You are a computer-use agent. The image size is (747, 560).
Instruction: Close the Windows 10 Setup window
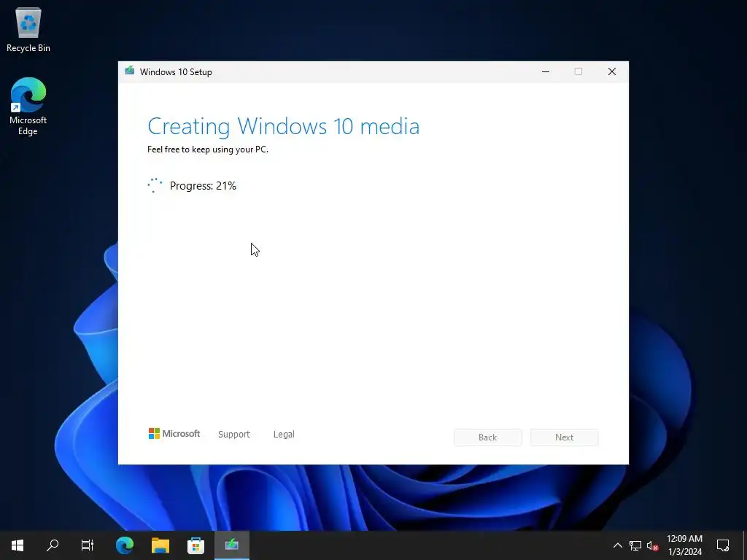coord(612,71)
